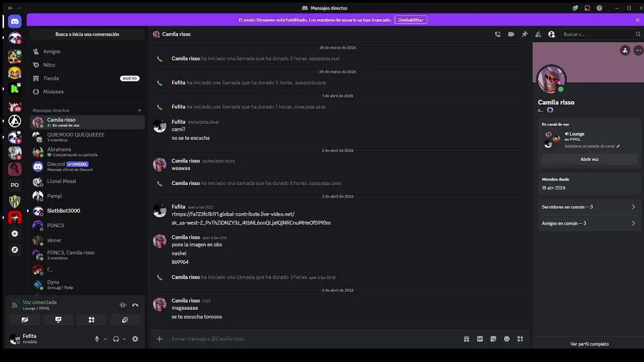Screen dimensions: 644x362
Task: Open the emoji picker
Action: pyautogui.click(x=507, y=339)
